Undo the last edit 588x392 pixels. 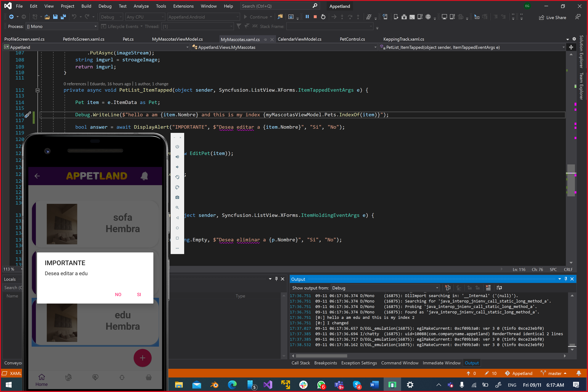pyautogui.click(x=74, y=17)
